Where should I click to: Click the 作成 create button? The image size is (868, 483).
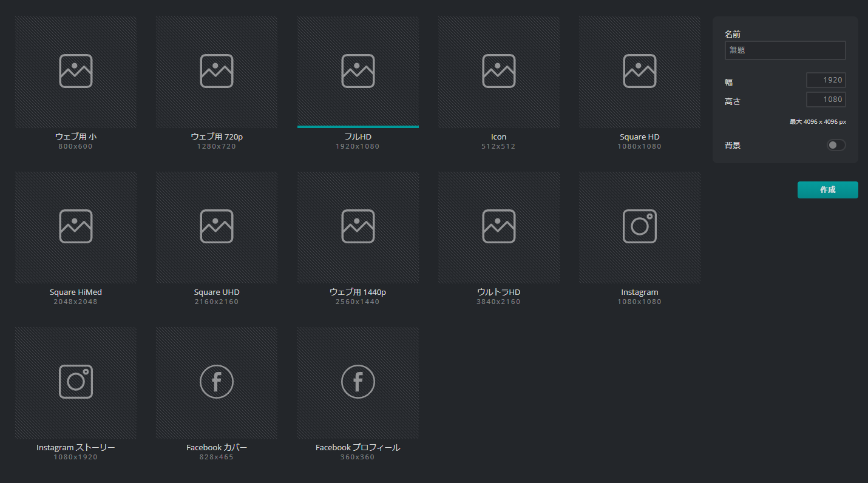(827, 190)
